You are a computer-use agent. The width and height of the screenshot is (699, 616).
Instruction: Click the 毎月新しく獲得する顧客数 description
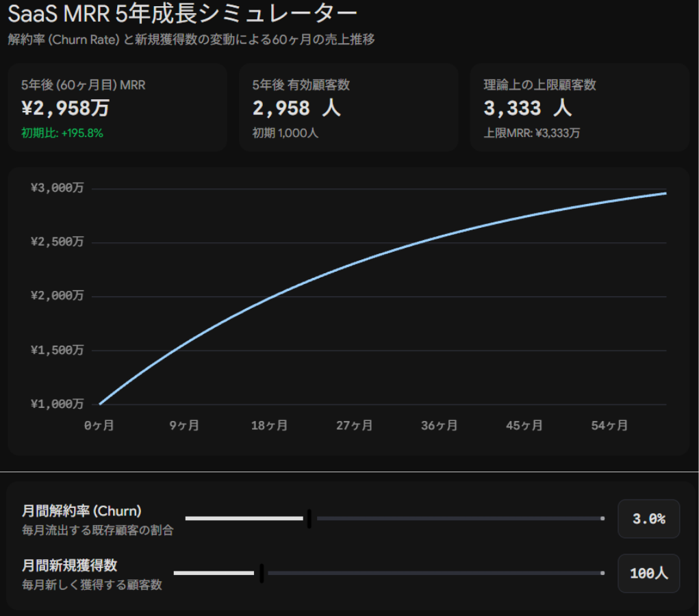(92, 585)
